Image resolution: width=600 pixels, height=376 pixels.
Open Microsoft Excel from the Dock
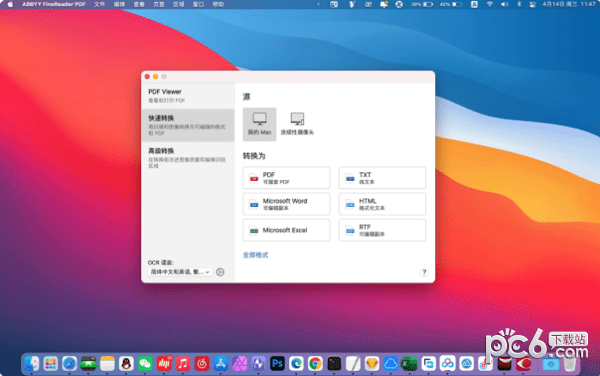[409, 363]
